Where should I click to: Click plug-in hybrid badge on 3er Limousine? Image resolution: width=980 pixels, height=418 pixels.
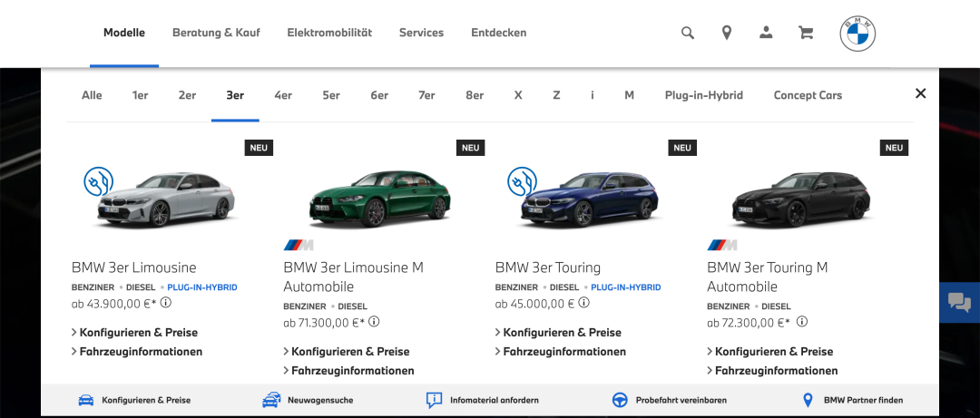click(99, 182)
